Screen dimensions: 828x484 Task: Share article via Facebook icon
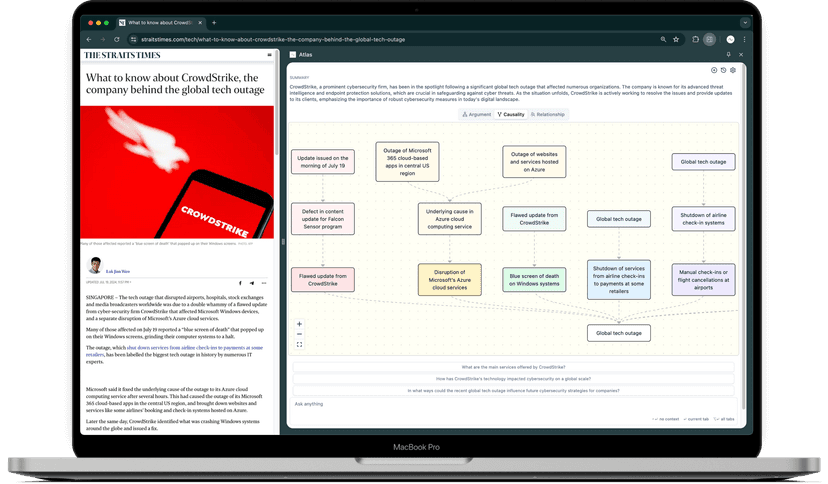pos(240,283)
